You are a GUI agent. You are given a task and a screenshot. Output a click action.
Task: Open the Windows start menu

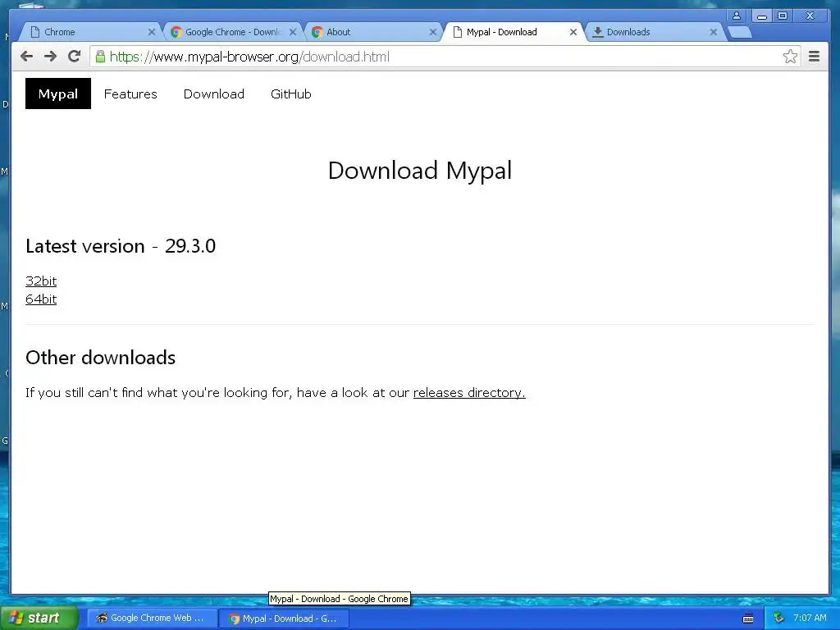39,618
